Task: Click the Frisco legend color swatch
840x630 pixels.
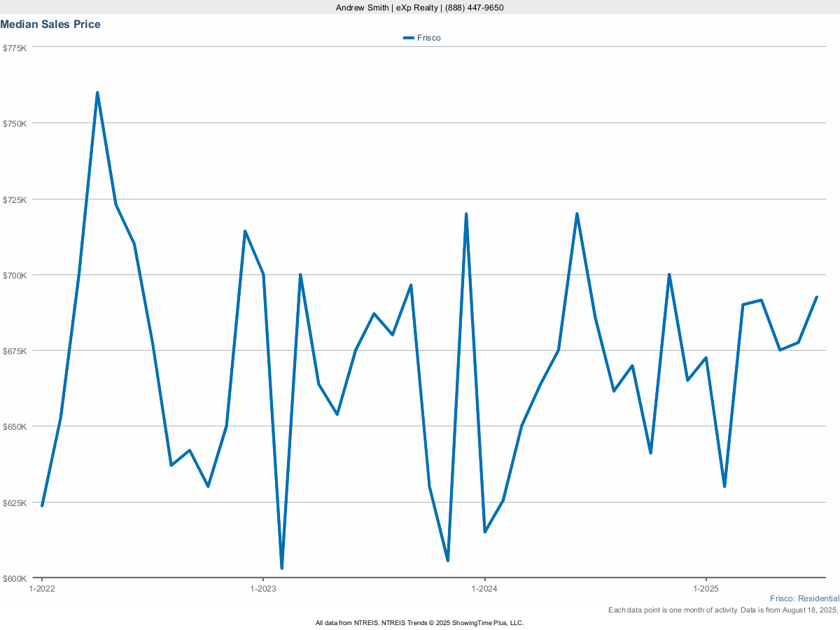Action: click(409, 38)
